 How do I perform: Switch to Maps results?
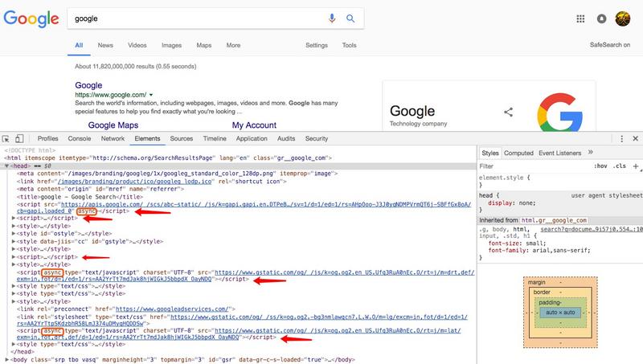[x=204, y=45]
